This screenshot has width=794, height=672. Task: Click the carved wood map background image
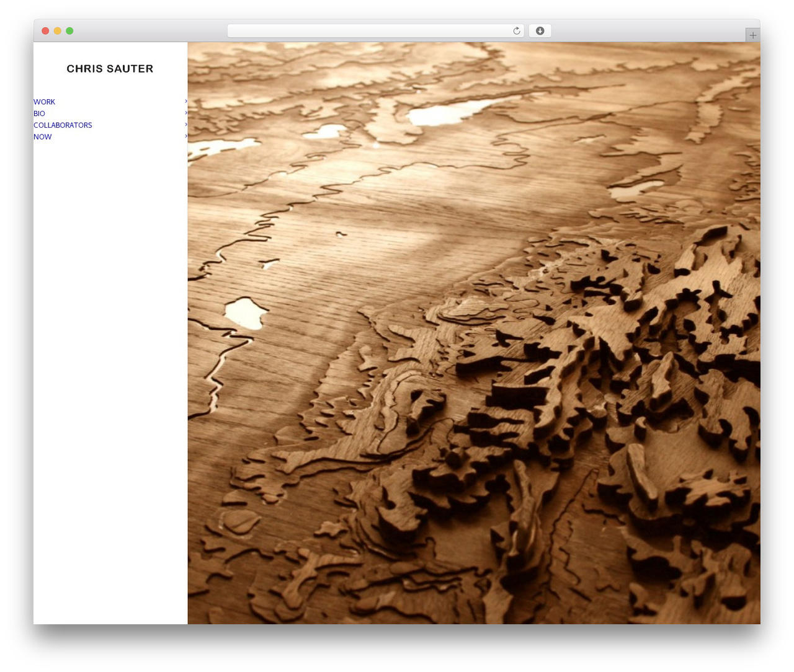pyautogui.click(x=474, y=333)
